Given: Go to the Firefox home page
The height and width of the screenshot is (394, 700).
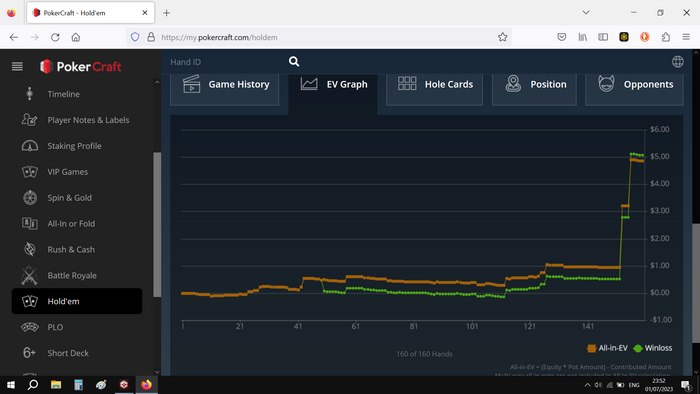Looking at the screenshot, I should 75,37.
